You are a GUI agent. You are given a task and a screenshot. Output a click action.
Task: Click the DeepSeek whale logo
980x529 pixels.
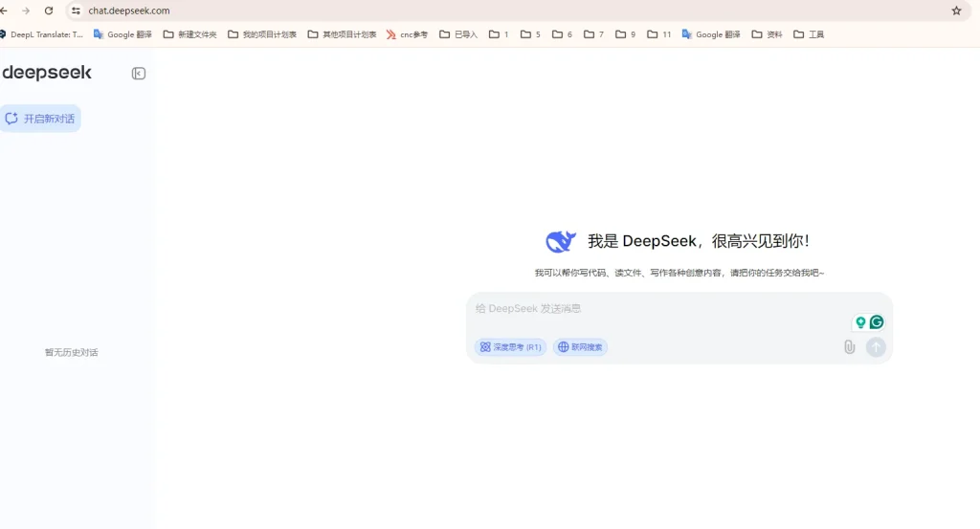(561, 241)
